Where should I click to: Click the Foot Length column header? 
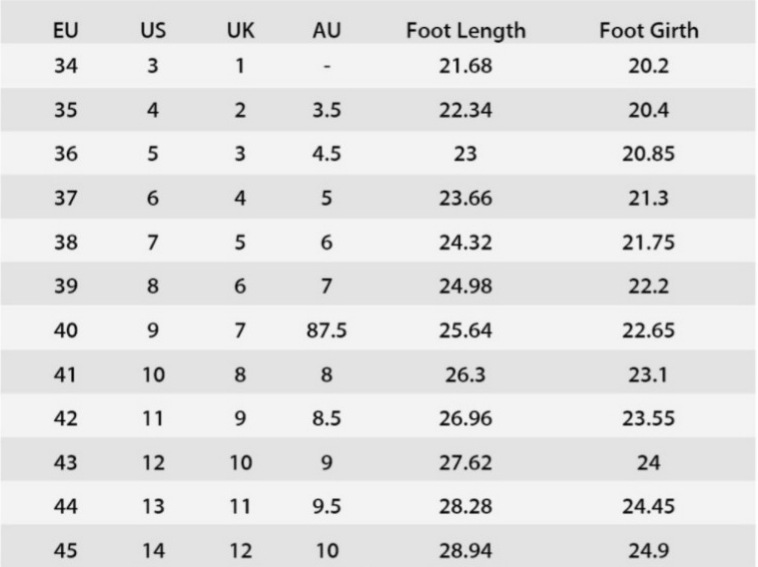tap(465, 30)
